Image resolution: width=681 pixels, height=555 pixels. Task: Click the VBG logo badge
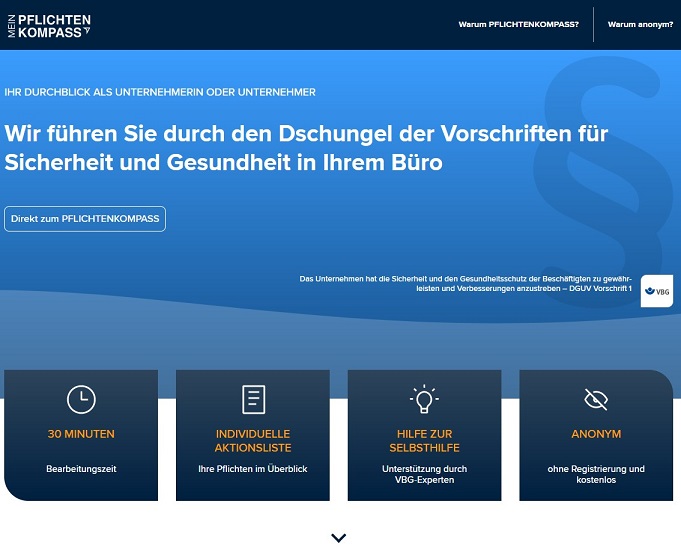point(657,291)
